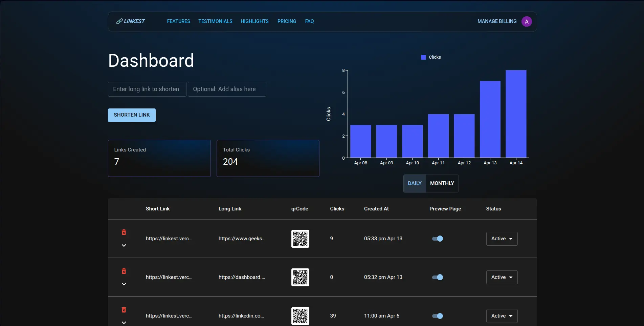Open QR code for linkedin link
This screenshot has height=326, width=644.
tap(300, 316)
